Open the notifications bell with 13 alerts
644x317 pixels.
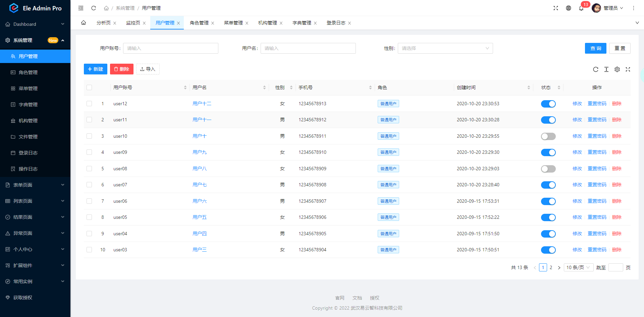point(581,8)
